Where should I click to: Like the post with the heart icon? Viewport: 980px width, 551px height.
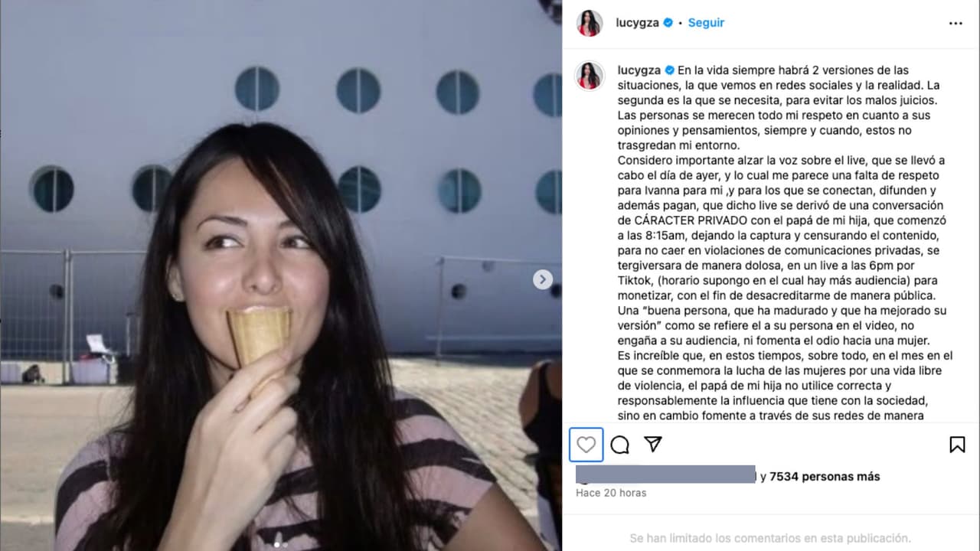click(x=586, y=445)
